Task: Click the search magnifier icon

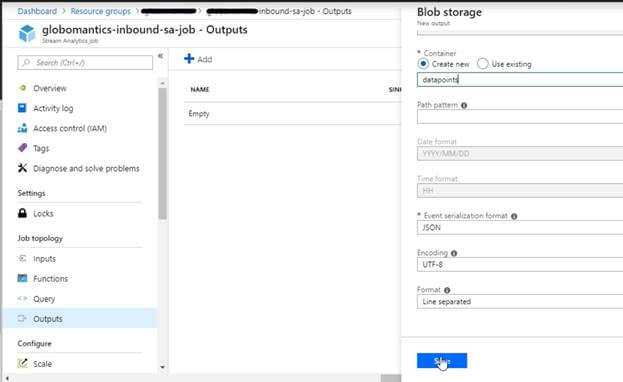Action: point(26,63)
